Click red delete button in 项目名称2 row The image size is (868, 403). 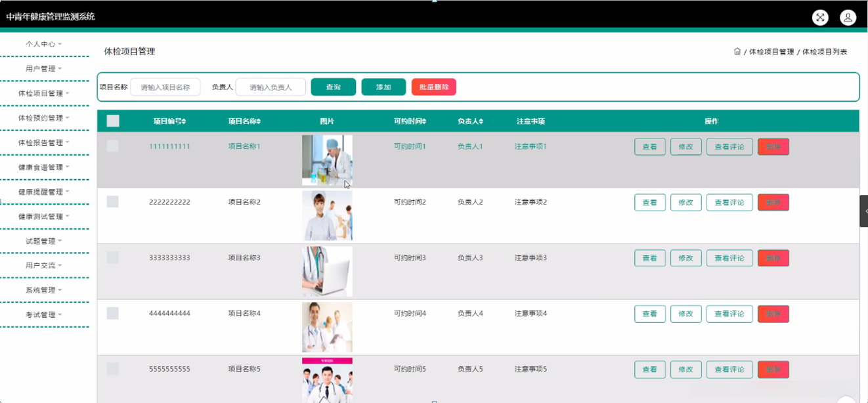pos(773,202)
